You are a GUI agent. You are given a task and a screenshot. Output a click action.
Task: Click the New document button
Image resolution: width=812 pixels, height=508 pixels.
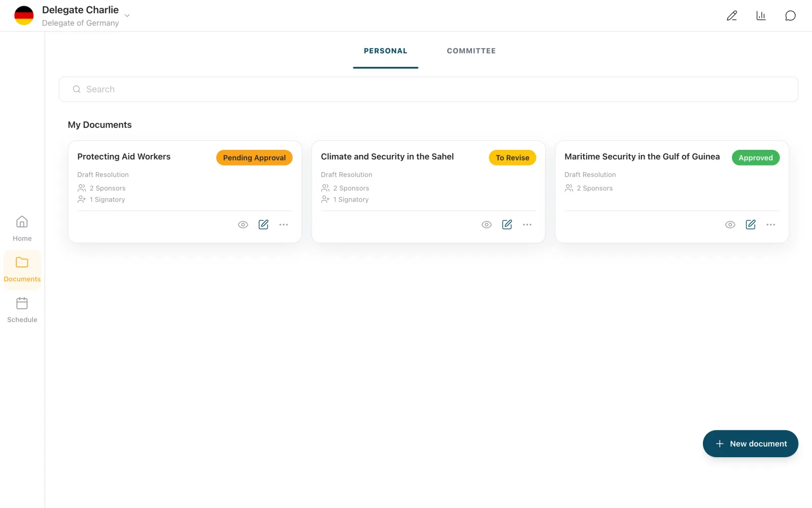751,443
